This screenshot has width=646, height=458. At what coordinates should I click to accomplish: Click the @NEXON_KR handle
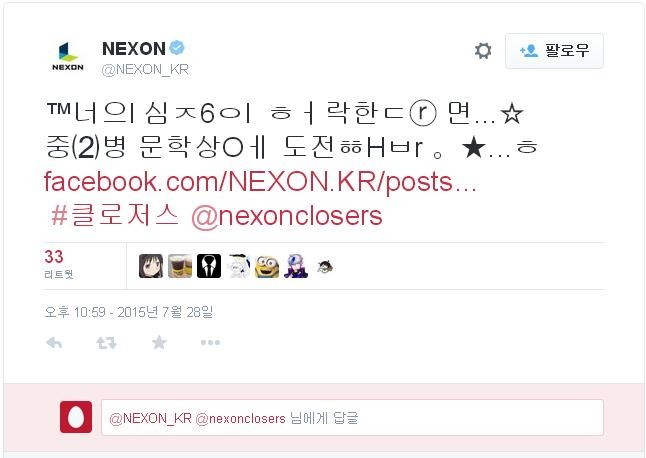coord(145,70)
